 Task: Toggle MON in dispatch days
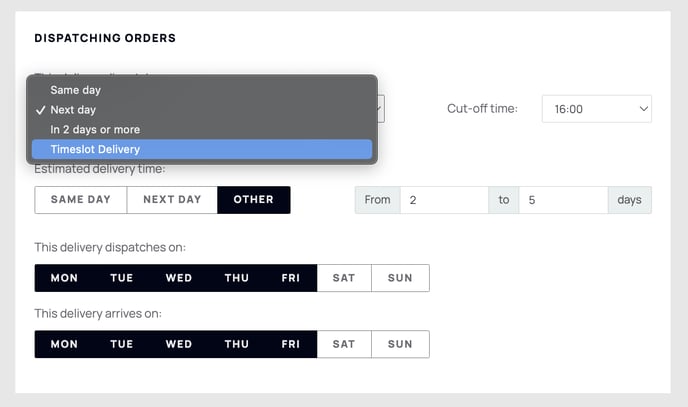[64, 278]
